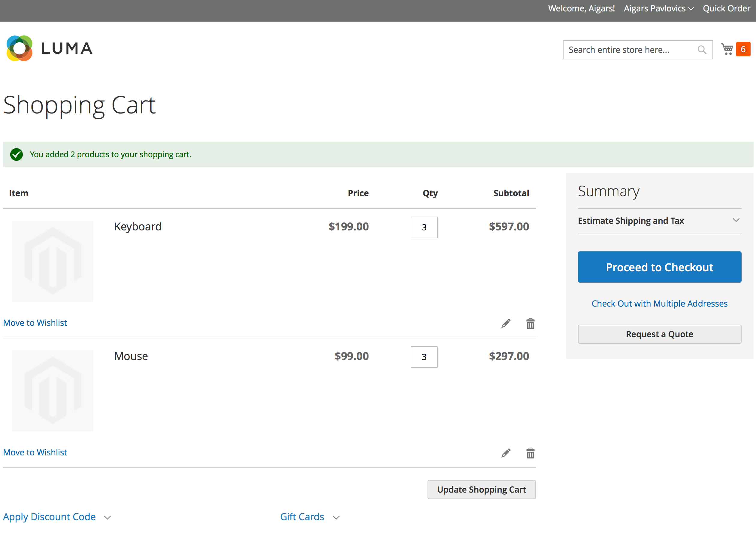
Task: Remove Keyboard using trash icon
Action: [x=530, y=323]
